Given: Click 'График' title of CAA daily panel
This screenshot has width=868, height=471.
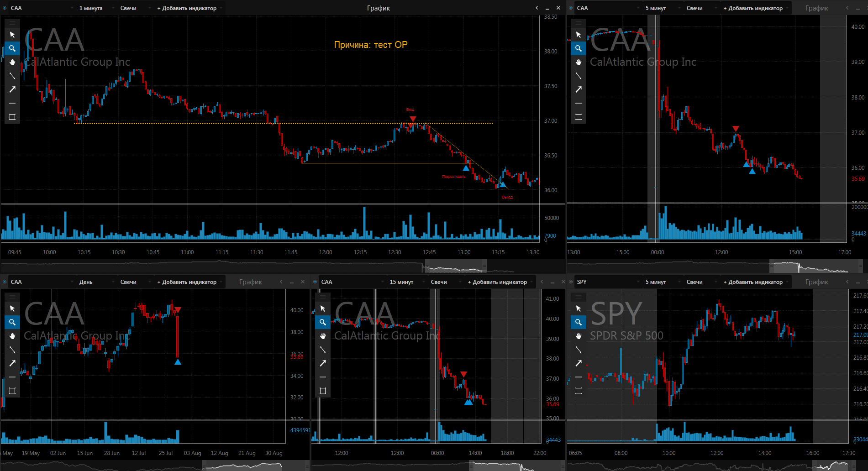Looking at the screenshot, I should [x=251, y=282].
